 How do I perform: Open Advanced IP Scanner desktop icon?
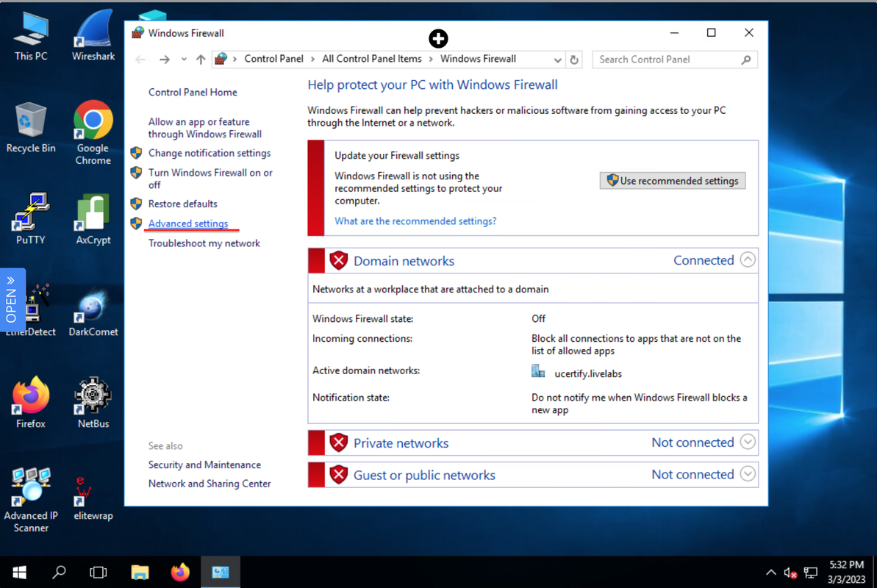[x=31, y=500]
